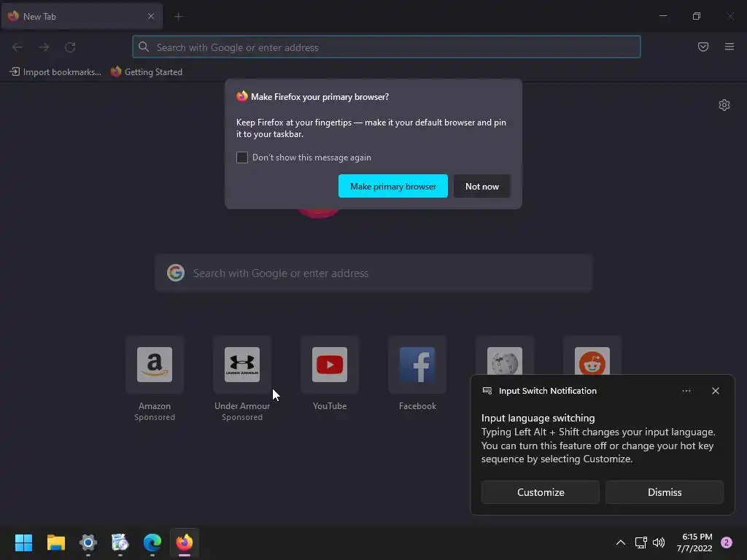Open Settings gear app on taskbar
This screenshot has height=560, width=747.
click(x=88, y=542)
